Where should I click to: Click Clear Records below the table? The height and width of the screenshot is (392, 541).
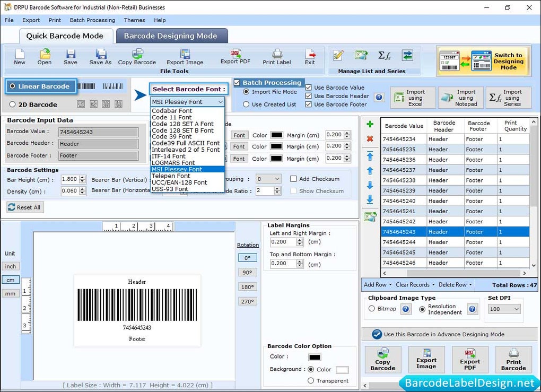pyautogui.click(x=412, y=285)
